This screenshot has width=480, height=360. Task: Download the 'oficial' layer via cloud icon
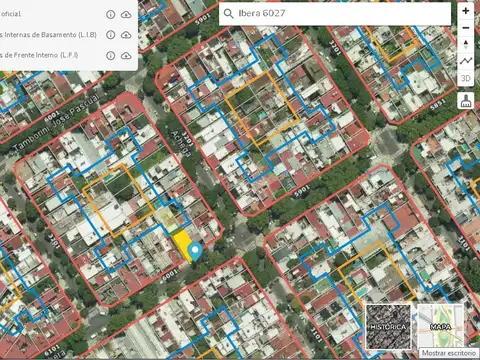point(126,14)
